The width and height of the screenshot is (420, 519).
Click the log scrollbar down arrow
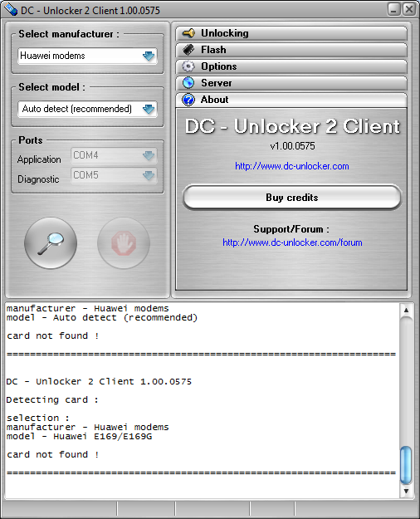tap(406, 492)
